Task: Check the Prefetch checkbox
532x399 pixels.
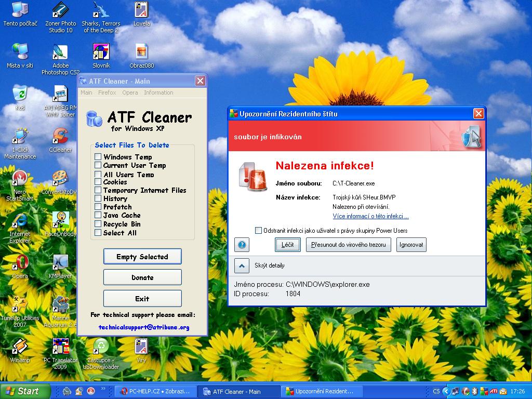Action: [x=98, y=206]
